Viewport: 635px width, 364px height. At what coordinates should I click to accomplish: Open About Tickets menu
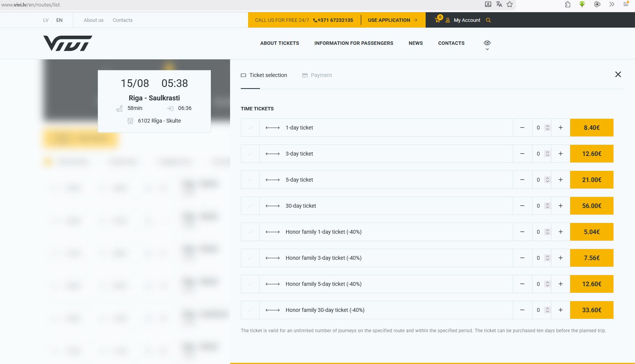click(280, 43)
